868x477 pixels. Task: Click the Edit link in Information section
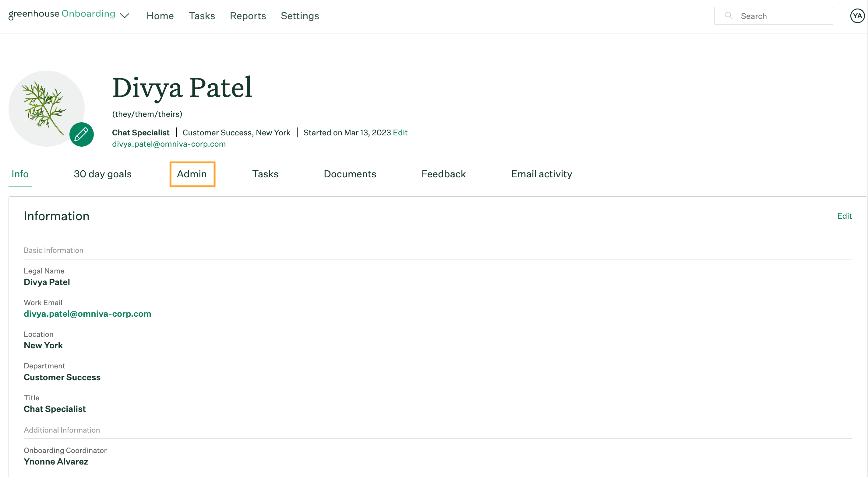pos(845,216)
